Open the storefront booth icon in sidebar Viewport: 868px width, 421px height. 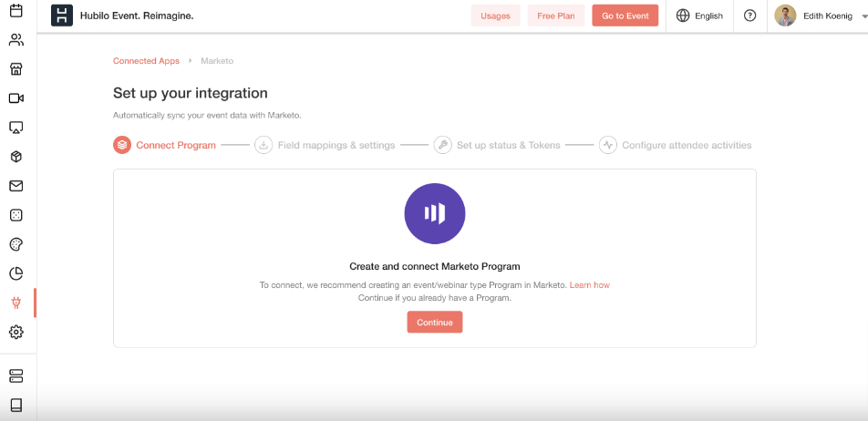click(16, 69)
